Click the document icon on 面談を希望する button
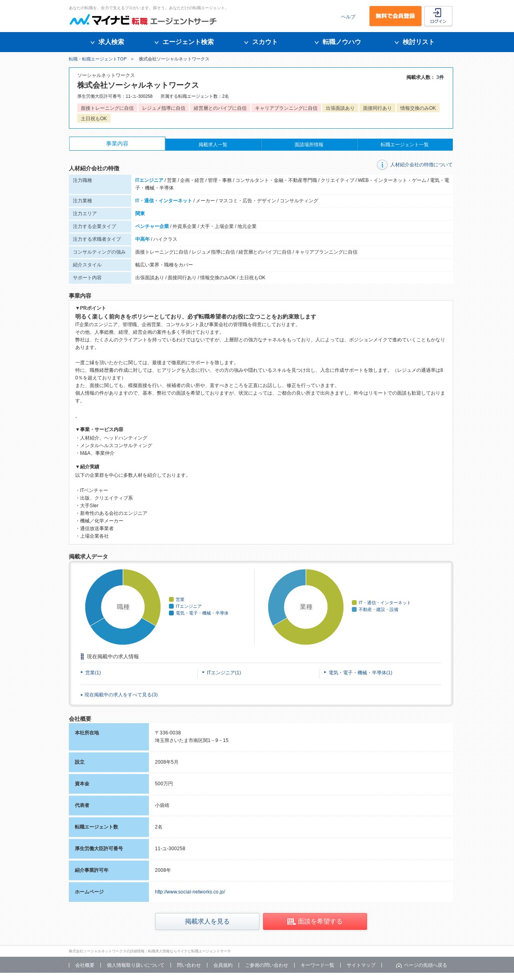The width and height of the screenshot is (514, 980). (x=291, y=922)
